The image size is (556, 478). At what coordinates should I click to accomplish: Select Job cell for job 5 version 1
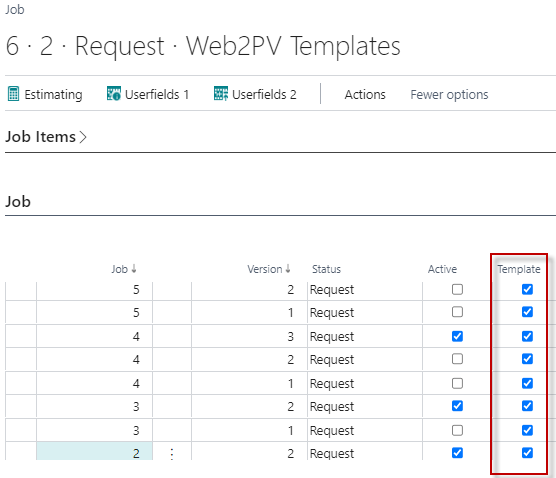(x=94, y=312)
